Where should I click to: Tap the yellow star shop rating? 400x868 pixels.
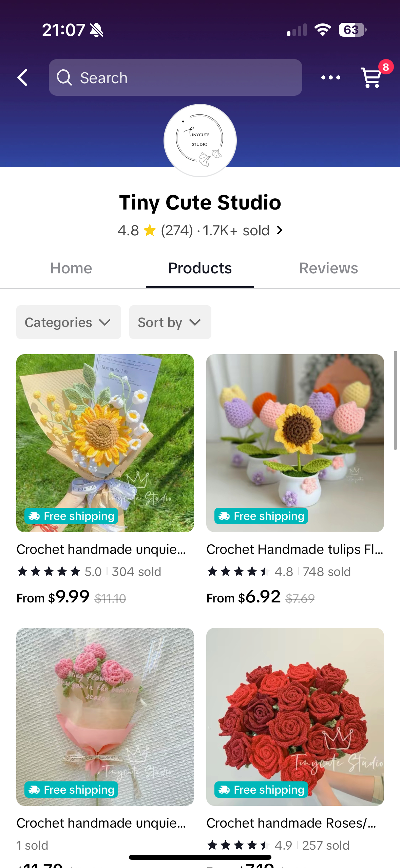pyautogui.click(x=150, y=231)
